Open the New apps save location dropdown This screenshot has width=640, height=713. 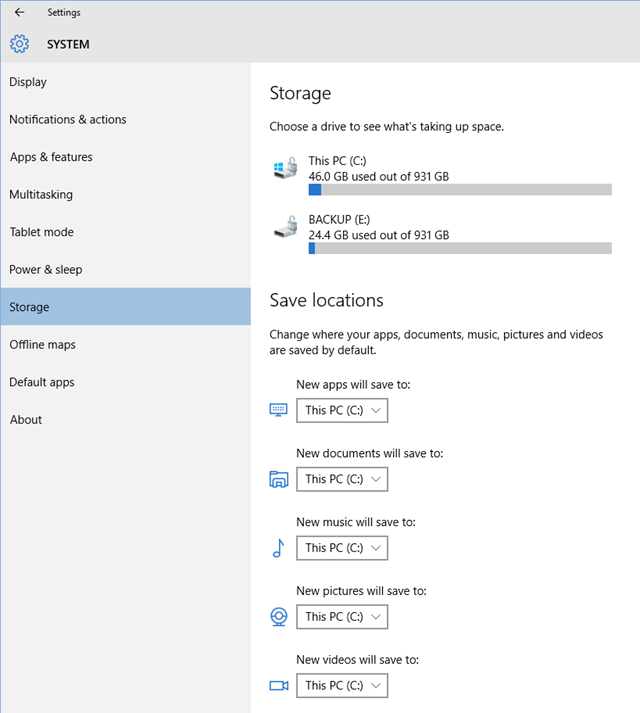click(x=342, y=411)
